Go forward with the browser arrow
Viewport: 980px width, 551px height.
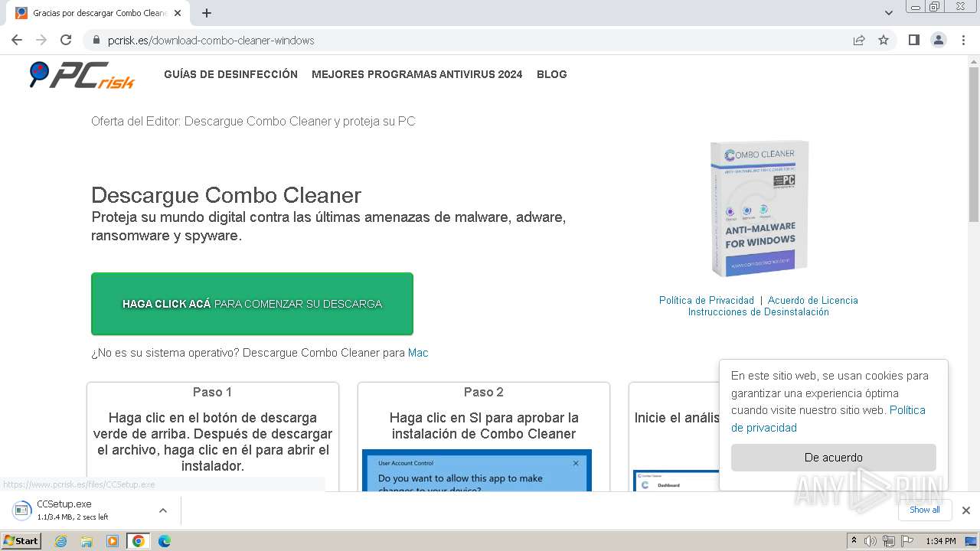[41, 41]
